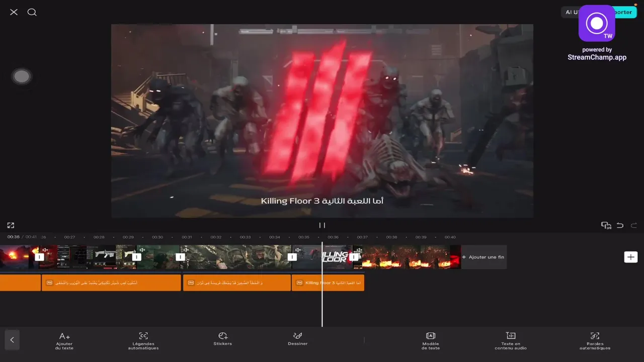This screenshot has width=644, height=362.
Task: Click the 00:28 ruler mark
Action: (x=99, y=237)
